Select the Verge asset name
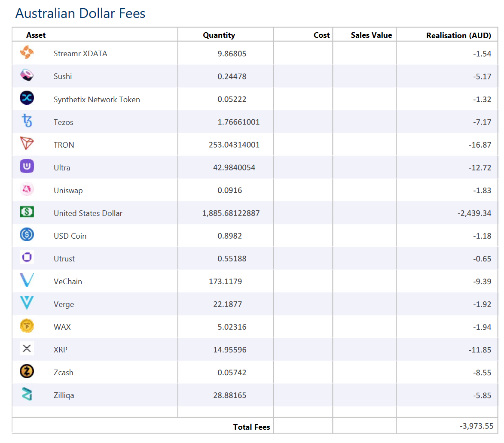Image resolution: width=504 pixels, height=443 pixels. (64, 304)
